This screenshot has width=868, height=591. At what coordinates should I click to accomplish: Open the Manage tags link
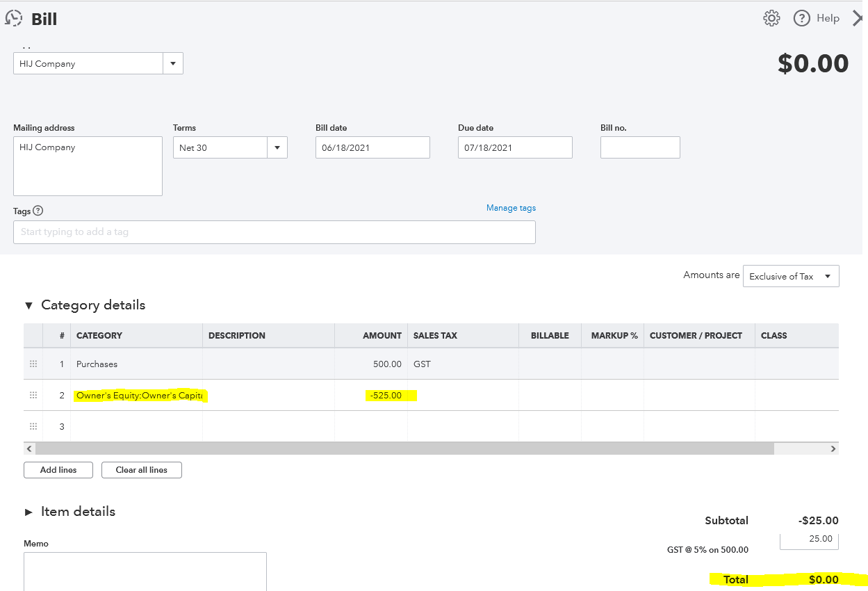point(511,208)
